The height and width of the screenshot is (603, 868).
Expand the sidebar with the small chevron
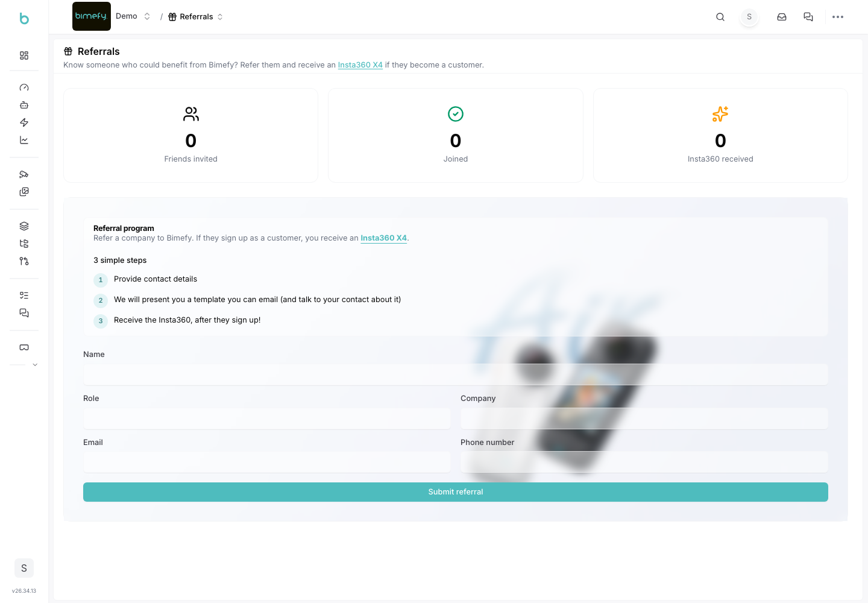point(35,365)
